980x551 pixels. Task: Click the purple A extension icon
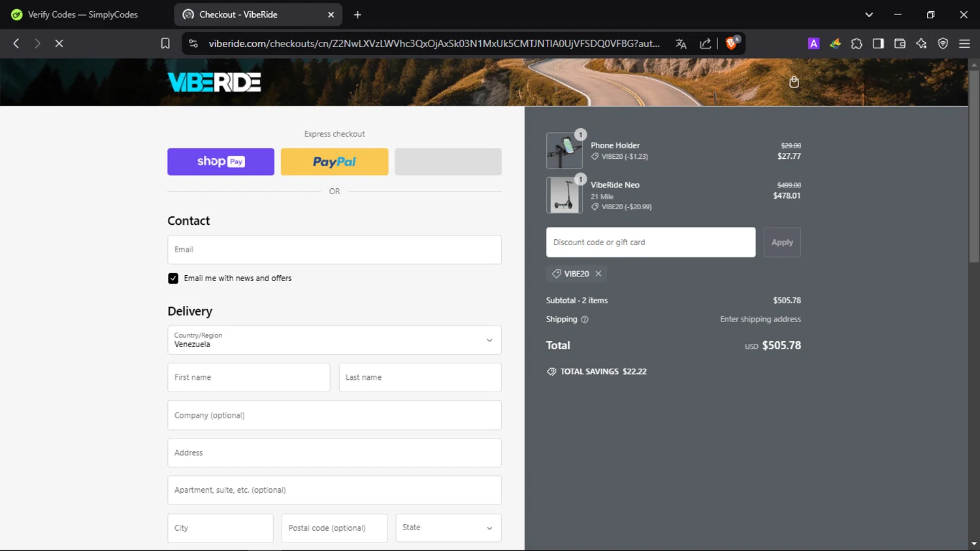tap(813, 43)
